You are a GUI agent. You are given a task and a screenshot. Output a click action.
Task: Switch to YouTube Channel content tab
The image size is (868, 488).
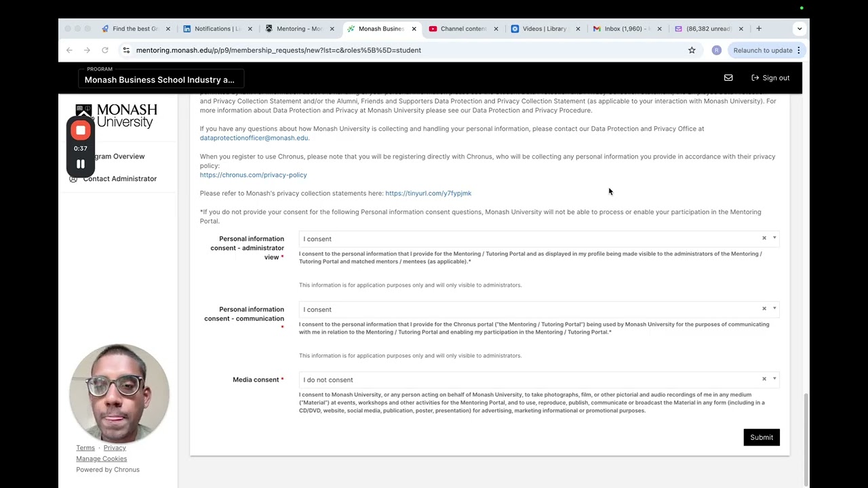coord(463,28)
